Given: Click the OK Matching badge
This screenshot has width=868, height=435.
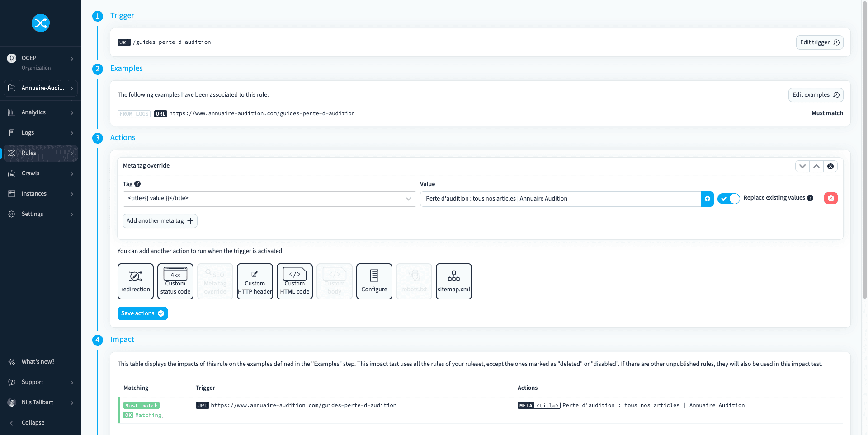Looking at the screenshot, I should point(143,415).
